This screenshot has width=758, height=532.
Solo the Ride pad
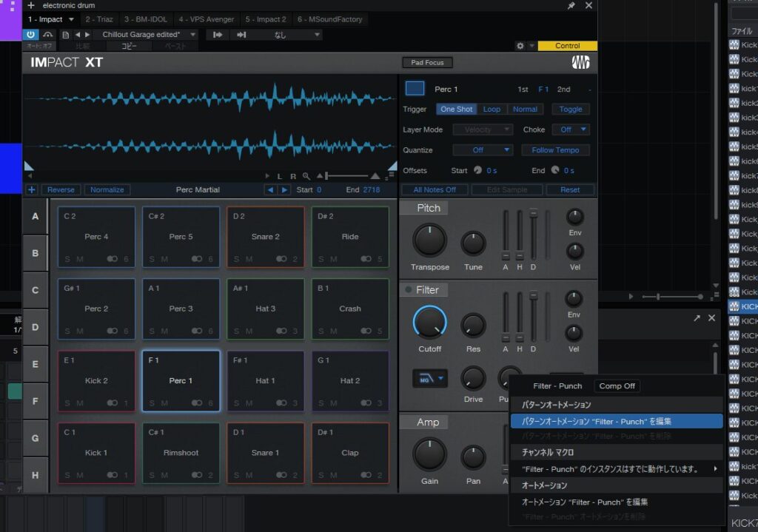click(321, 259)
